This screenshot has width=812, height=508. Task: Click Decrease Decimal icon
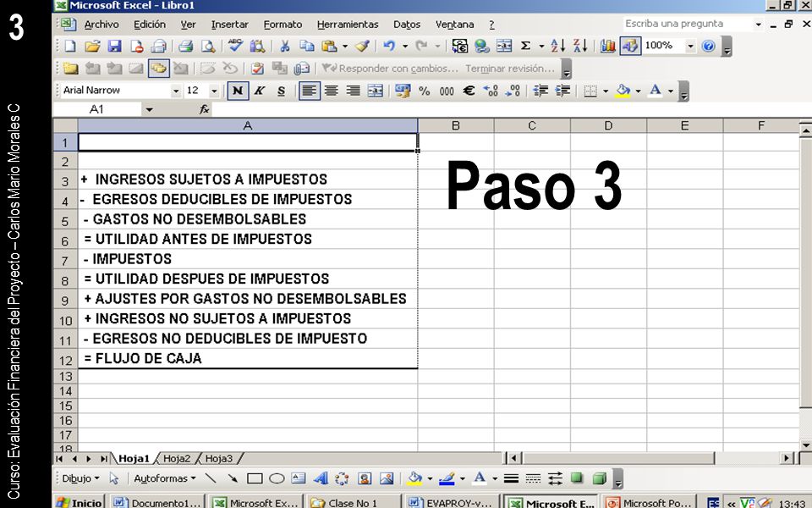tap(513, 91)
